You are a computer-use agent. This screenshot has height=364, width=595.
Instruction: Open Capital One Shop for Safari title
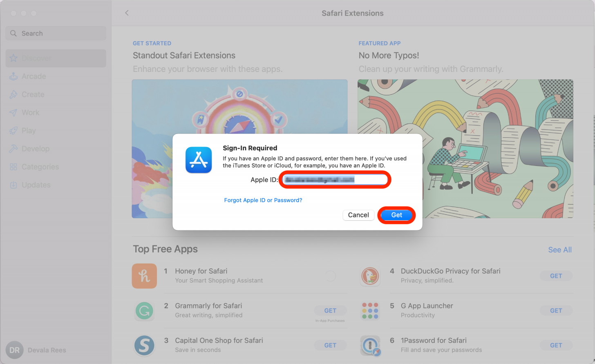(219, 340)
